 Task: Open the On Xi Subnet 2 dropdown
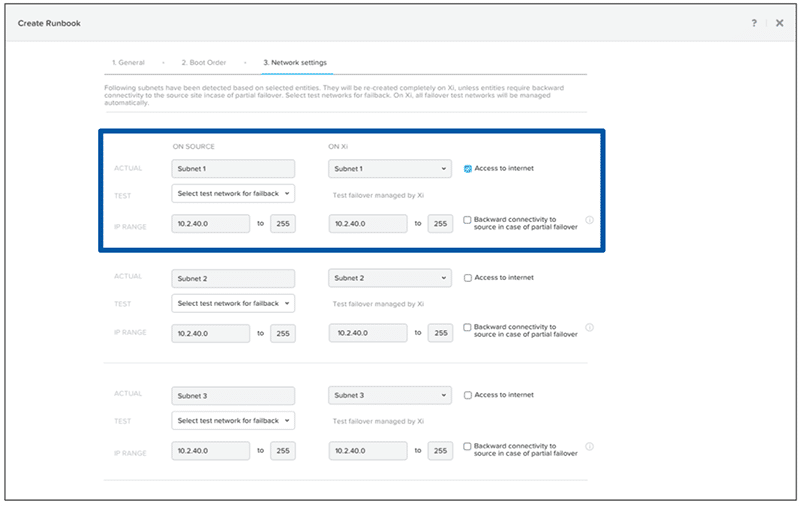click(390, 278)
